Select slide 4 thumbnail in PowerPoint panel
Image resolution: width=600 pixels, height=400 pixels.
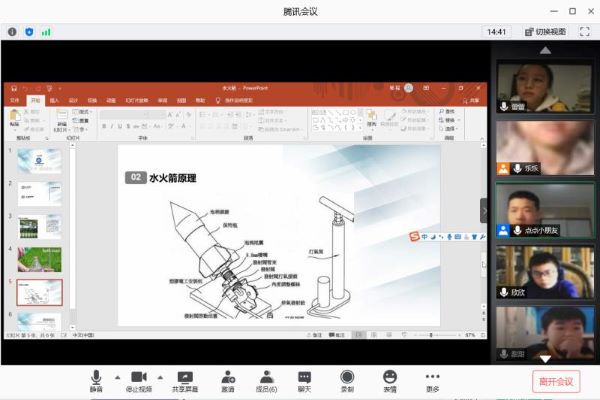click(x=40, y=257)
